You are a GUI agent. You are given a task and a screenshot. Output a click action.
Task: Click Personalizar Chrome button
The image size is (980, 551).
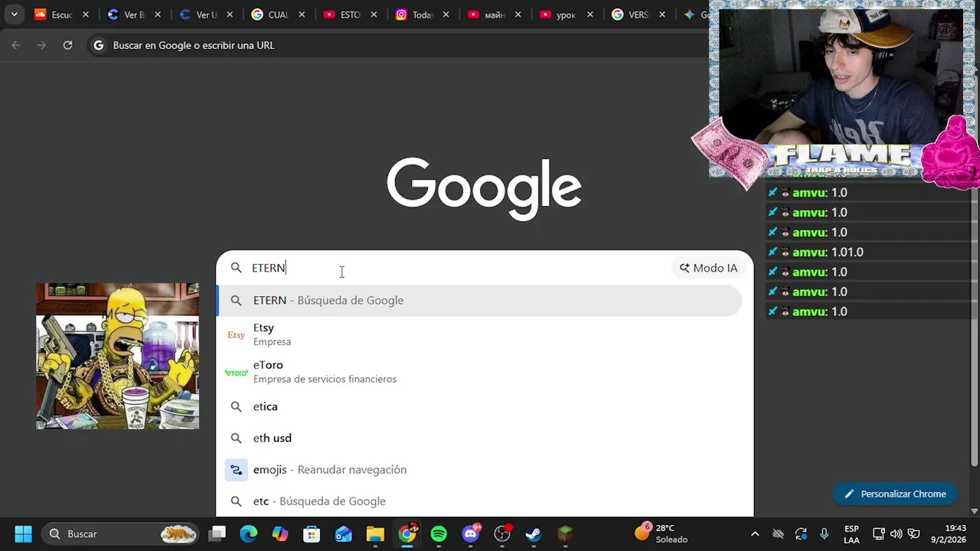(895, 494)
